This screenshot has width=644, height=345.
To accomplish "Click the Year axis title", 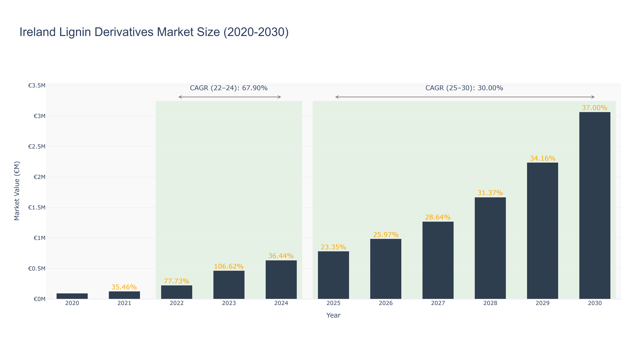I will tap(333, 315).
